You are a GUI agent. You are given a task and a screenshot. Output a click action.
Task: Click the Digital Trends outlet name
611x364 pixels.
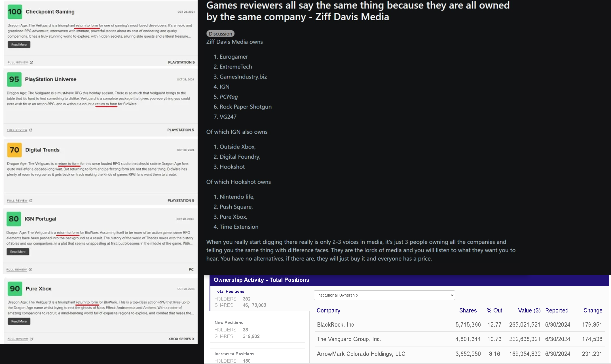tap(42, 150)
